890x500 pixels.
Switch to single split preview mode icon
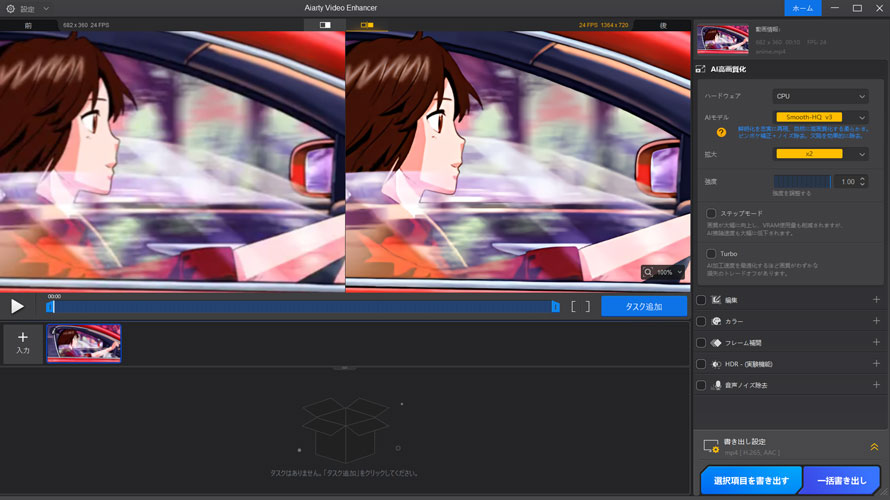pyautogui.click(x=325, y=25)
